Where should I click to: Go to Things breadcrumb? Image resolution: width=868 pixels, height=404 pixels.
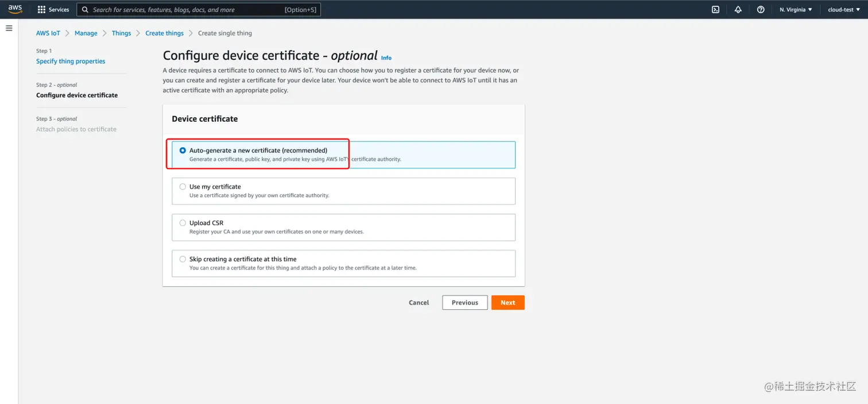121,33
